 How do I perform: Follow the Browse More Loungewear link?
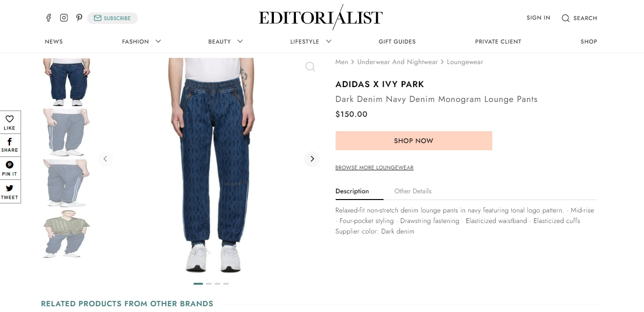[x=374, y=167]
